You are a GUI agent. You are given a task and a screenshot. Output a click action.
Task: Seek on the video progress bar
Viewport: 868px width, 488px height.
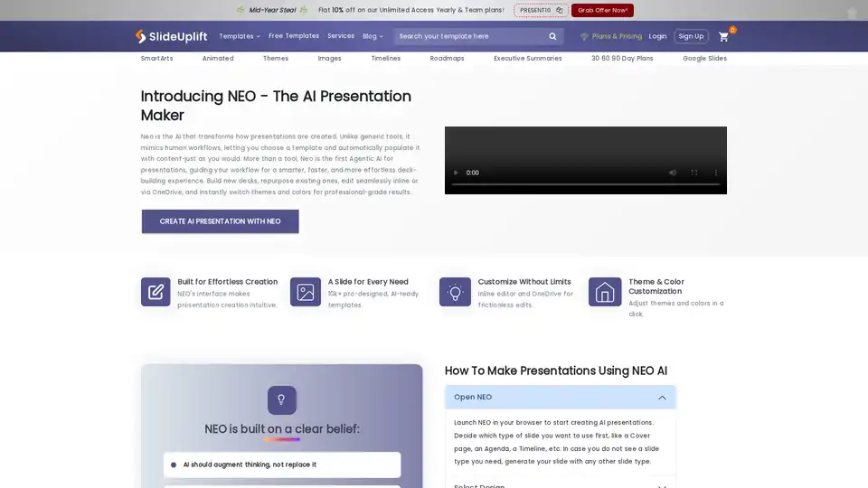click(x=585, y=184)
